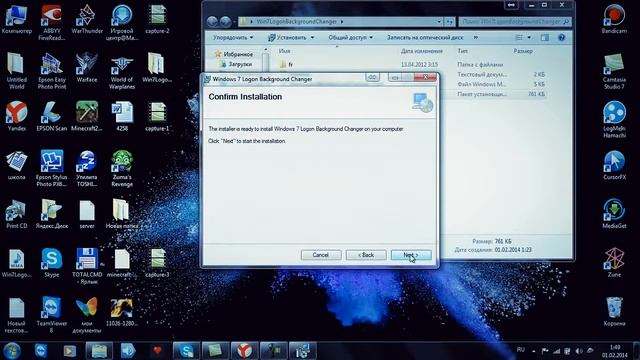Open Skype from the taskbar

click(x=186, y=351)
